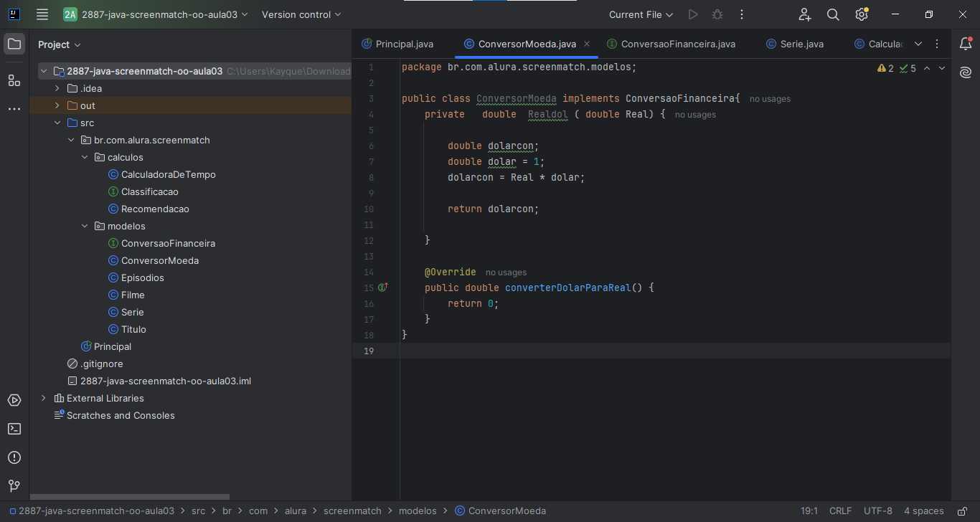Expand the out folder
Image resolution: width=980 pixels, height=522 pixels.
57,105
